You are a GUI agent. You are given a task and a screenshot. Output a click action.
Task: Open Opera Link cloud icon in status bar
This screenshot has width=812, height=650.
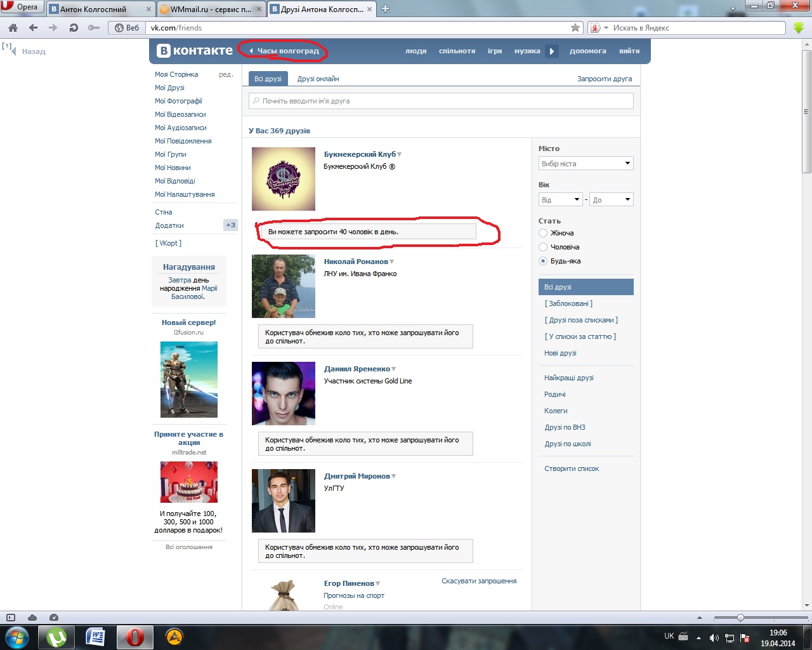[x=32, y=618]
